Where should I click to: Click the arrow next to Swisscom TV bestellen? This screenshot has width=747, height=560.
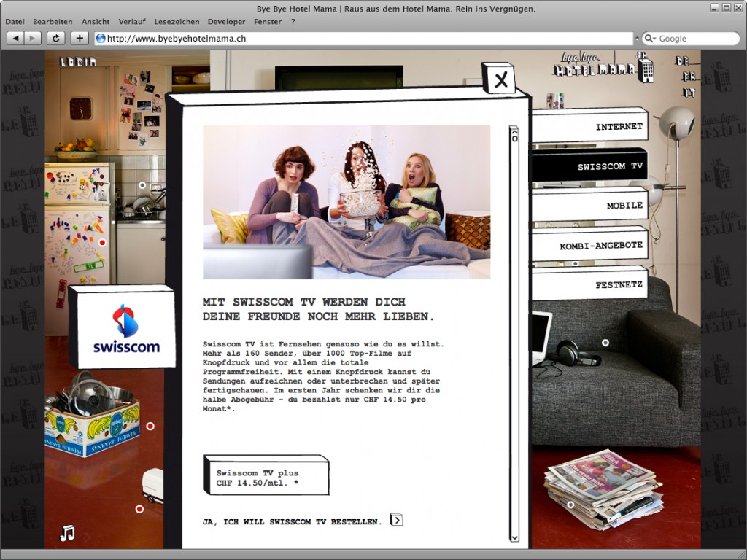click(x=396, y=519)
